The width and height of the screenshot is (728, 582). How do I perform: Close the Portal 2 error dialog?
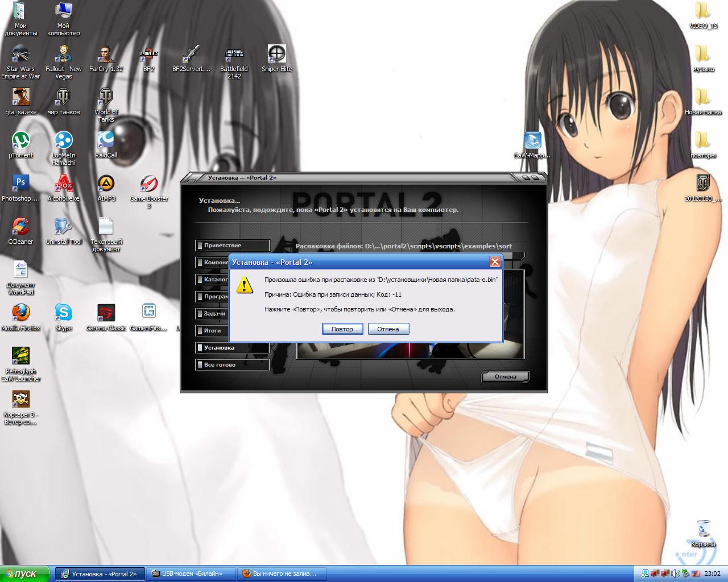pyautogui.click(x=495, y=262)
